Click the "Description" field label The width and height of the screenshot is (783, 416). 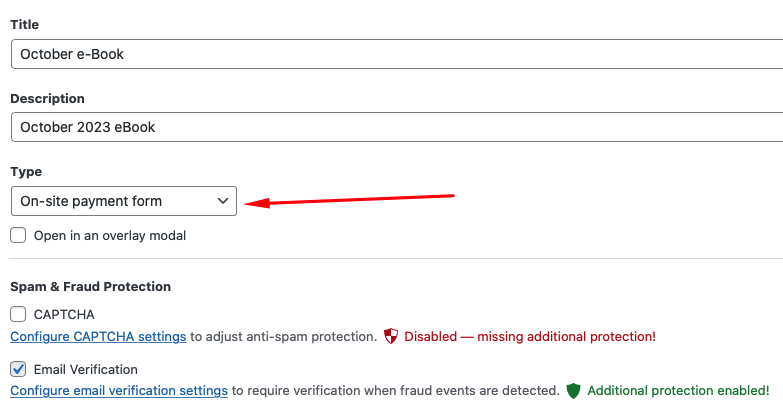pyautogui.click(x=47, y=98)
